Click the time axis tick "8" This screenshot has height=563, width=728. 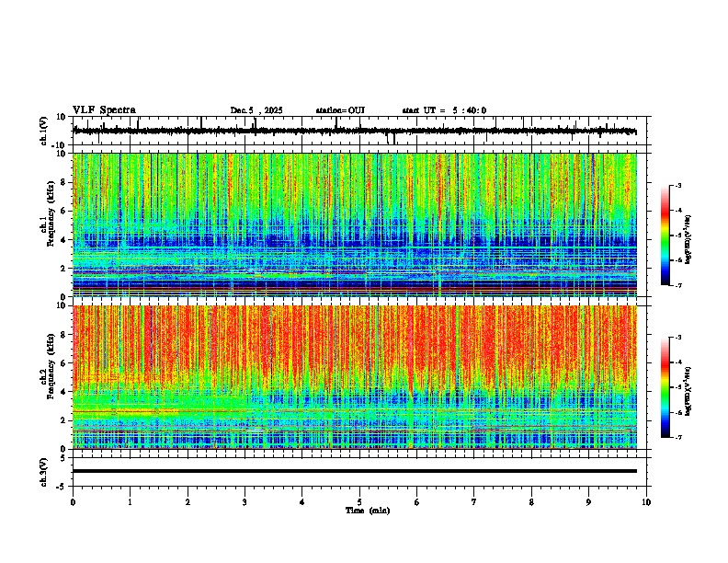click(531, 502)
